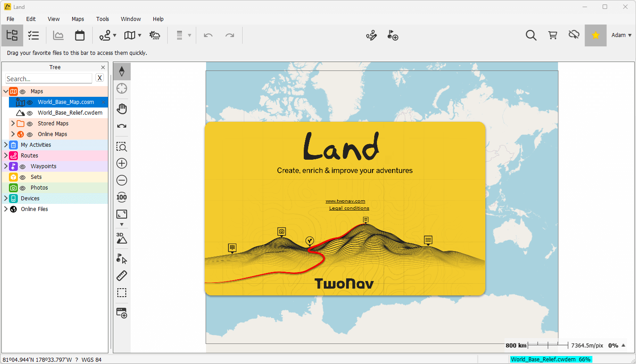Open the activity calendar view
The width and height of the screenshot is (636, 364).
click(80, 35)
